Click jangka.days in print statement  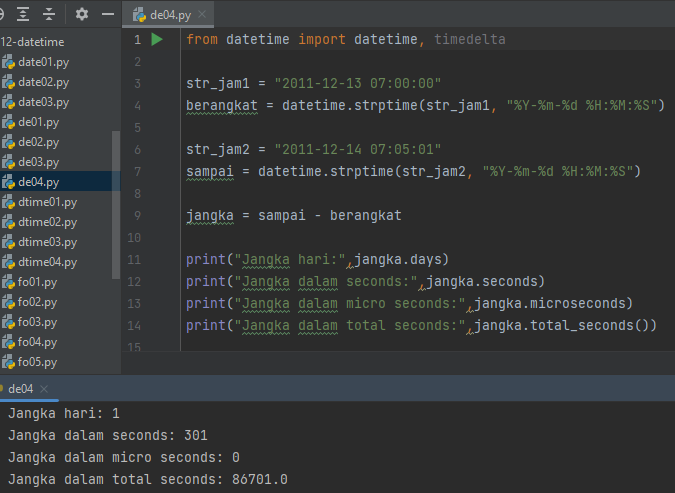pos(398,260)
